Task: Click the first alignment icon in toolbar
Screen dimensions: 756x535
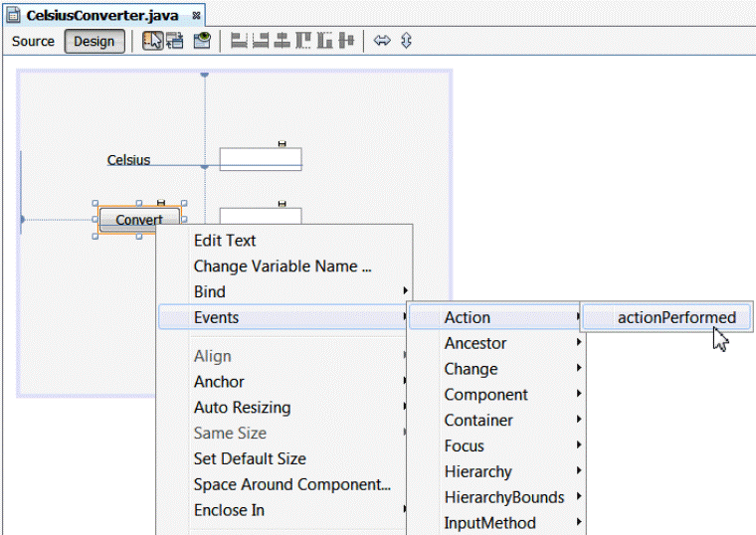Action: tap(239, 41)
